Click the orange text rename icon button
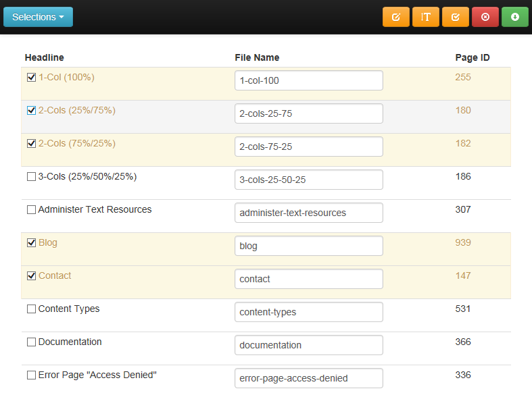This screenshot has height=395, width=532. (426, 17)
